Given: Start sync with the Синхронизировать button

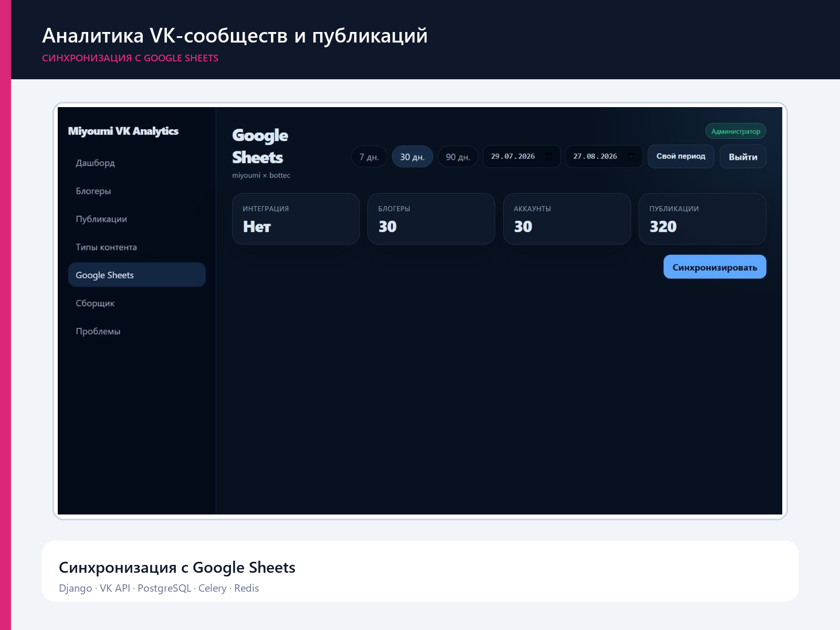Looking at the screenshot, I should pos(715,267).
